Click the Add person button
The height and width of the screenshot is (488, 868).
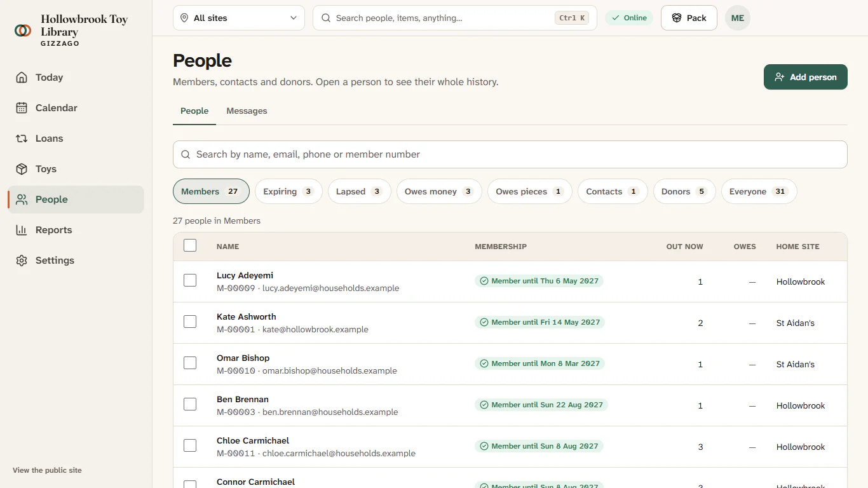(806, 77)
